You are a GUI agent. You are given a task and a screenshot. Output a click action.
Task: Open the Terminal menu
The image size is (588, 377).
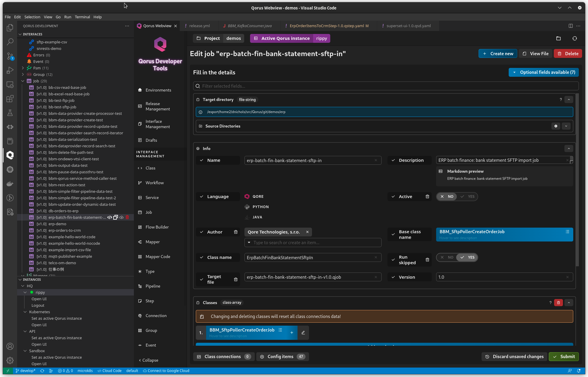point(82,17)
